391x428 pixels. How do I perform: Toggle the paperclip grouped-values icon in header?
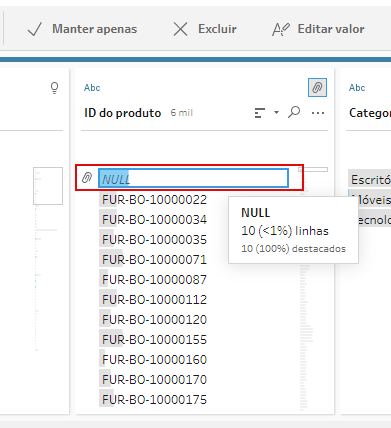[317, 88]
